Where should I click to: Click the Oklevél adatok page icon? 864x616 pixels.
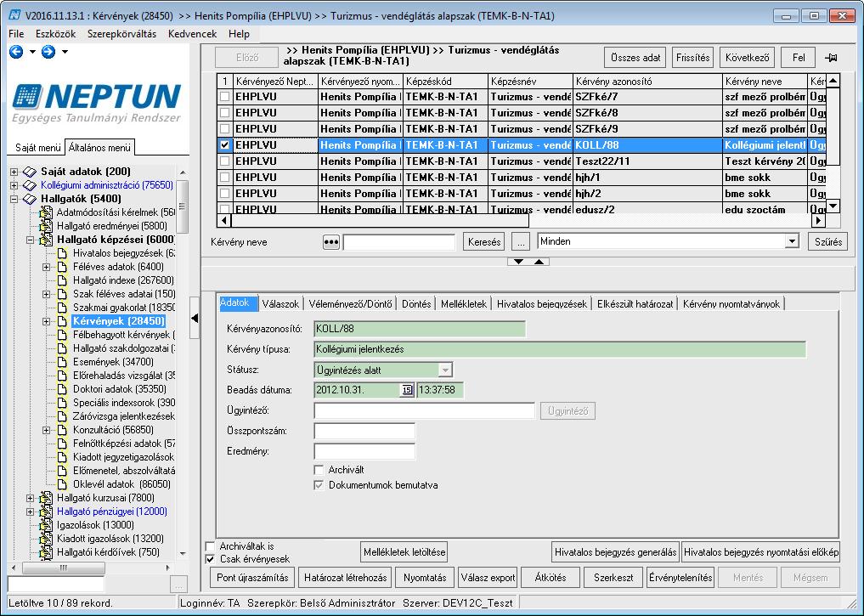[x=63, y=484]
